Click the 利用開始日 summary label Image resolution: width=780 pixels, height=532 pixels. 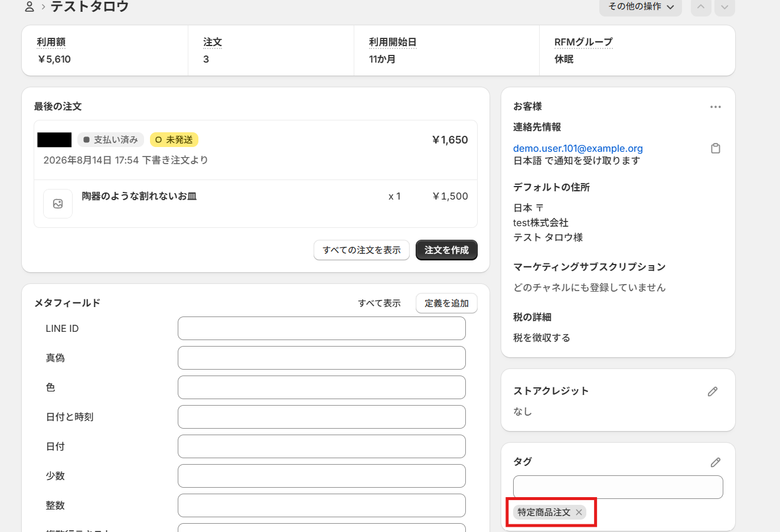click(393, 42)
